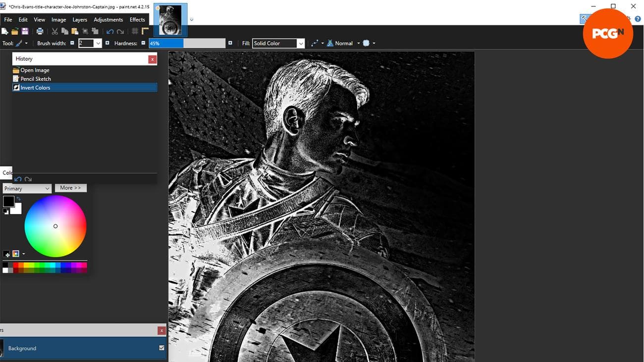Click the Cut scissors icon
The height and width of the screenshot is (362, 644).
point(55,31)
